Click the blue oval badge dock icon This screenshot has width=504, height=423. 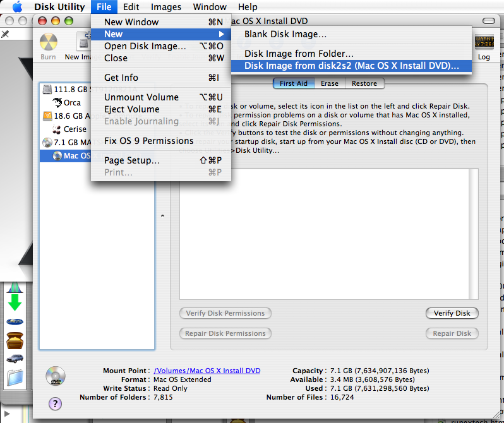coord(15,321)
